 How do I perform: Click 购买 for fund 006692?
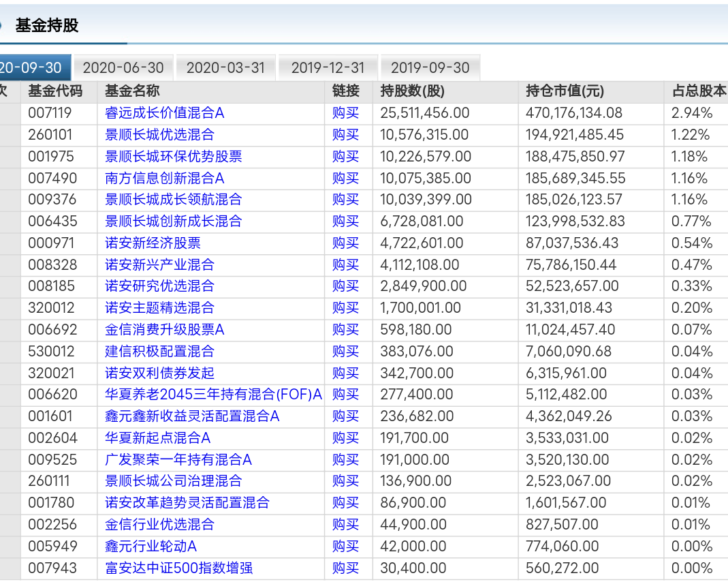[x=346, y=330]
